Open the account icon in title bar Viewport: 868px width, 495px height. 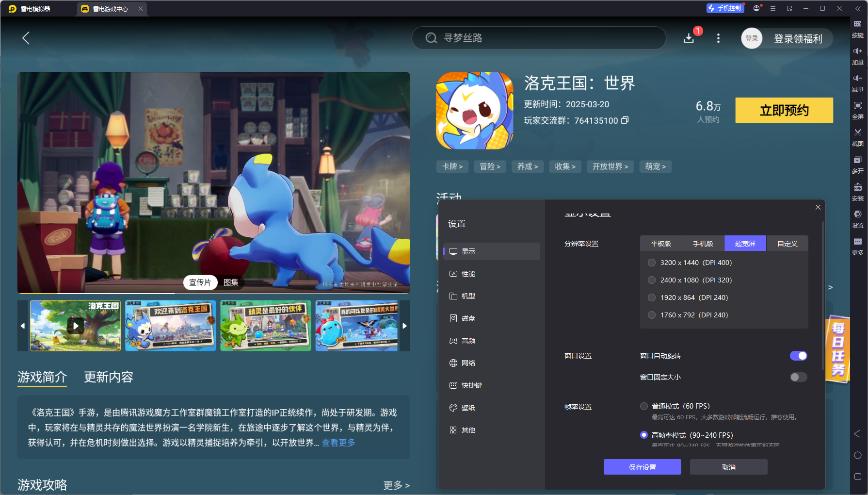pyautogui.click(x=756, y=8)
